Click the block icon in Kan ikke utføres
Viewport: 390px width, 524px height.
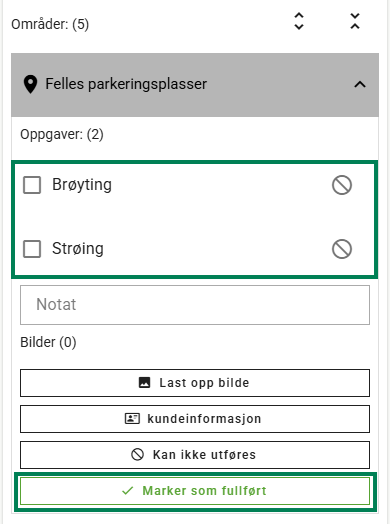(137, 454)
